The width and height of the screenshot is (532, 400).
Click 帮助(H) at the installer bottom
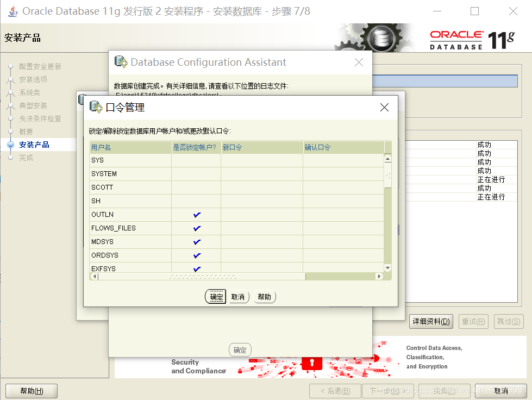click(x=32, y=391)
